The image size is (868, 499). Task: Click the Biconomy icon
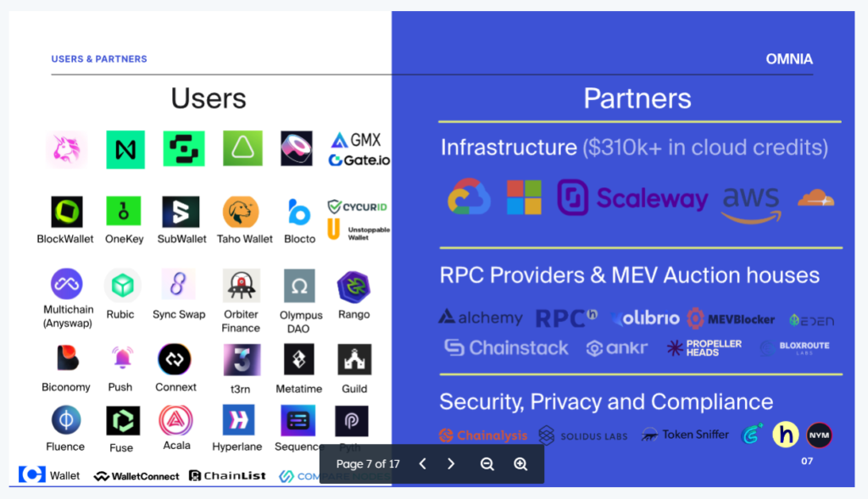(68, 358)
